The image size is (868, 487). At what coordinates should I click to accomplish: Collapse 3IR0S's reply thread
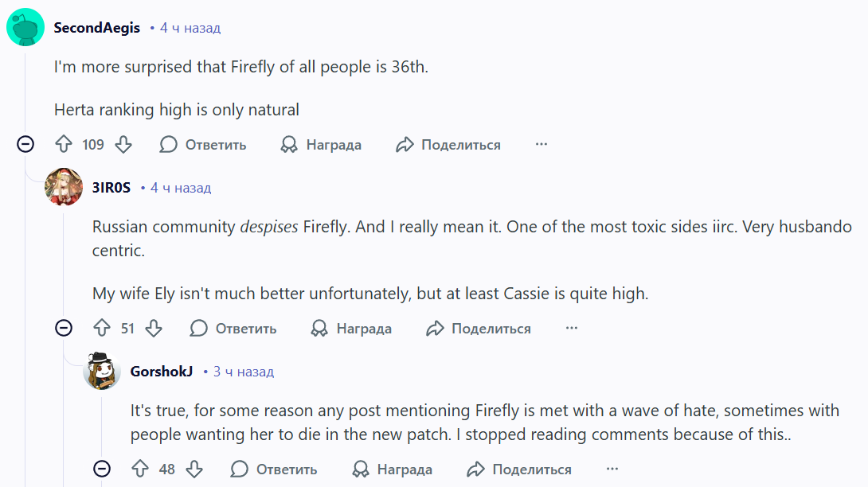click(x=64, y=328)
